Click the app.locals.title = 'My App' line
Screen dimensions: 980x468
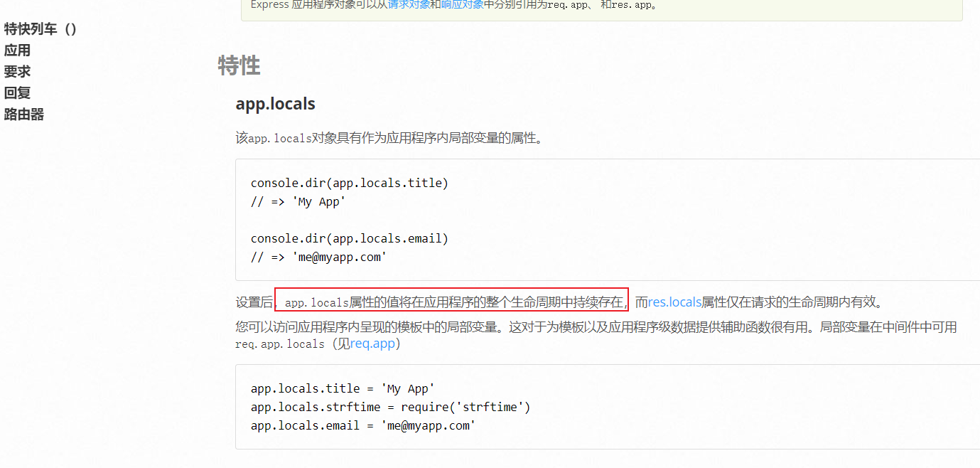pyautogui.click(x=343, y=388)
